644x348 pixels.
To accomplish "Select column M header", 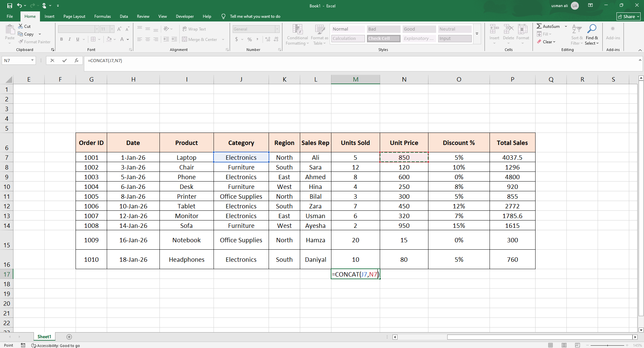I will [356, 80].
